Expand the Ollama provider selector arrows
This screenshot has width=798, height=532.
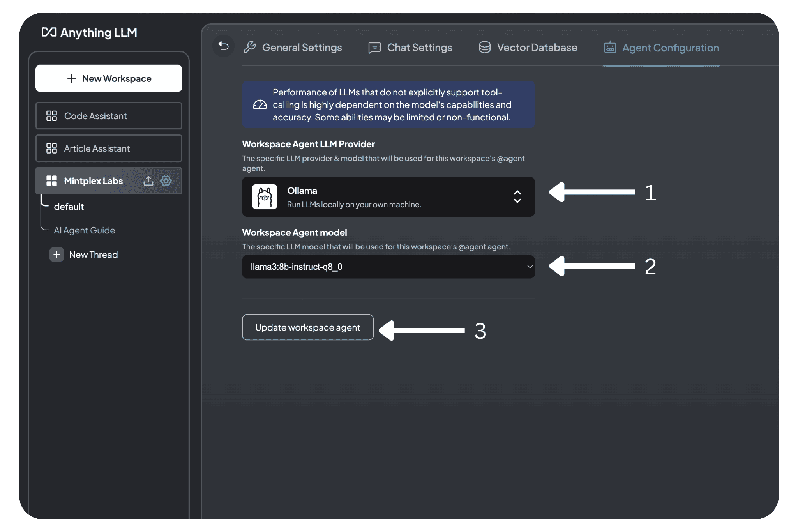click(x=517, y=197)
